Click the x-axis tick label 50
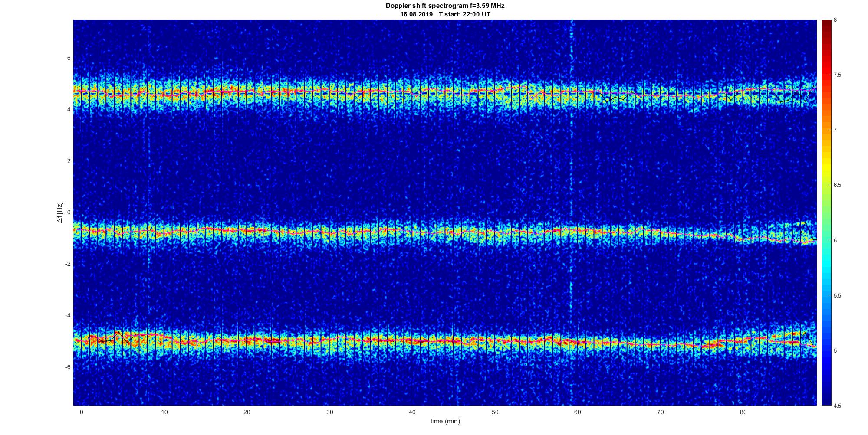Viewport: 868px width, 435px height. [x=495, y=412]
